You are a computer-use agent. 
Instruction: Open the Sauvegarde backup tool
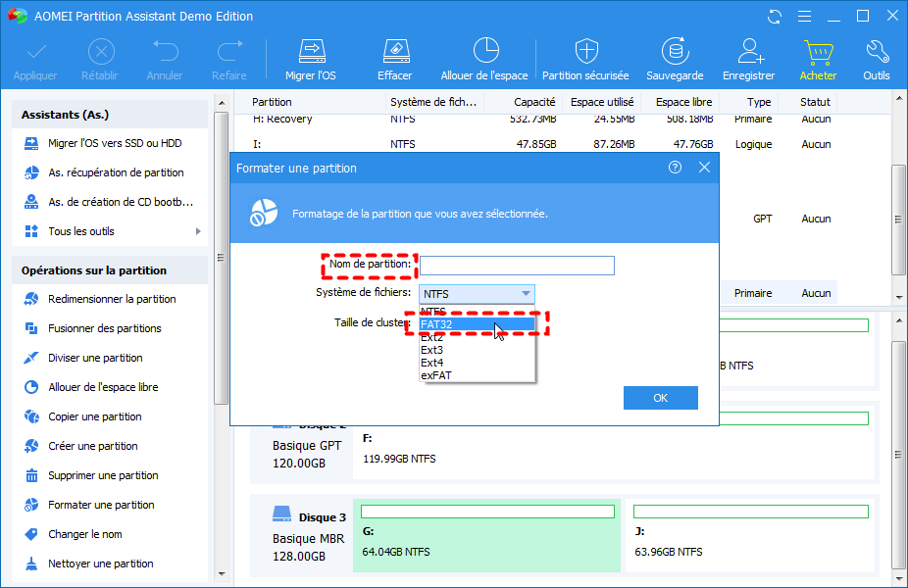coord(676,60)
